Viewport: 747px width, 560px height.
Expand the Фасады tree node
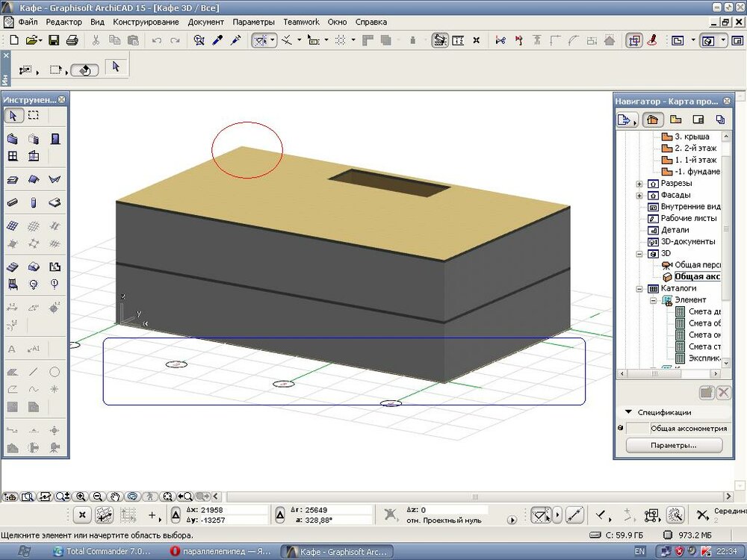pyautogui.click(x=639, y=196)
